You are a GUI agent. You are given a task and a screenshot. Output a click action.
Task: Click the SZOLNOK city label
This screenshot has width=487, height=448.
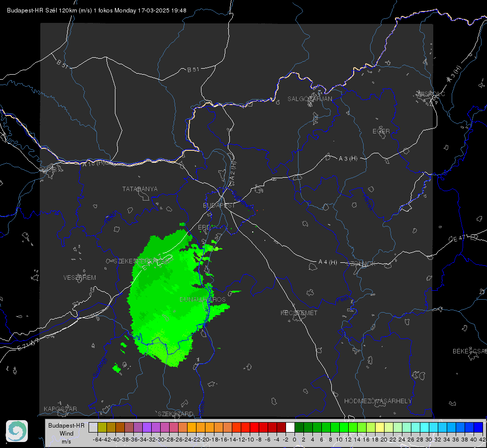(x=361, y=264)
